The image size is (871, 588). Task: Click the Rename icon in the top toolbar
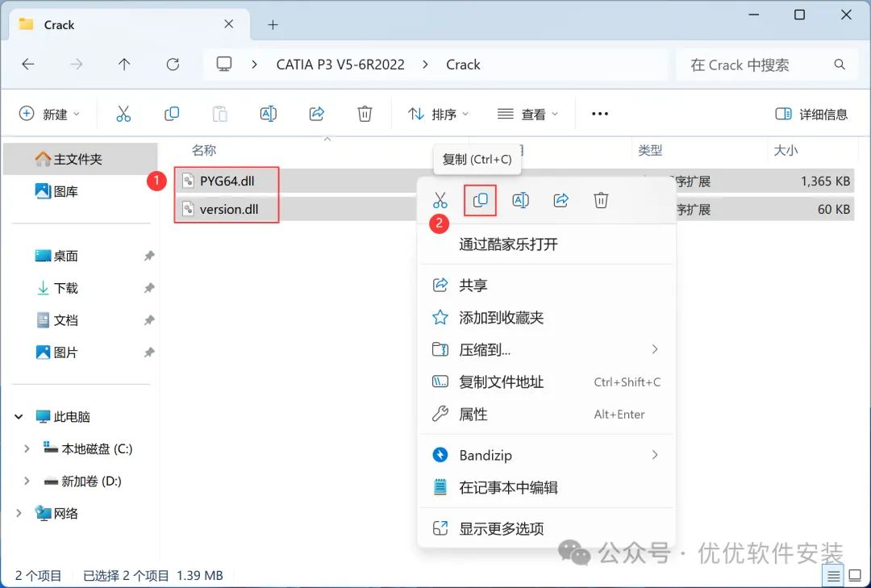click(269, 114)
